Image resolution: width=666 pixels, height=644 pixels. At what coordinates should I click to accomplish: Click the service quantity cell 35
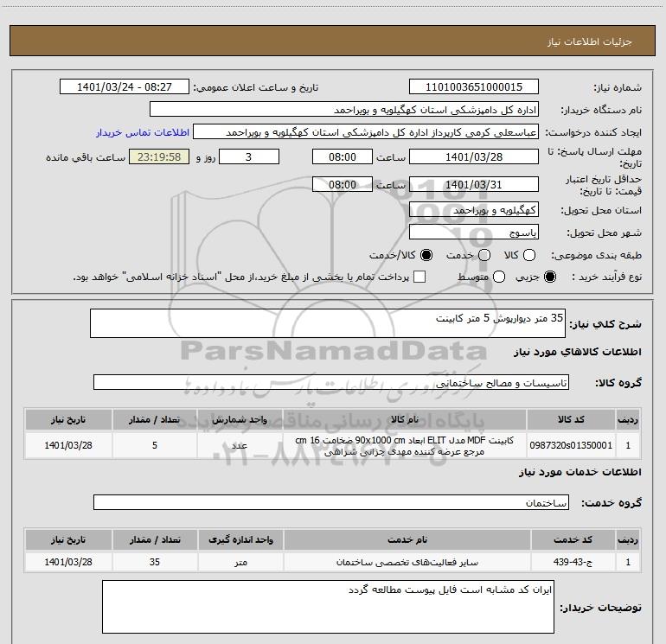pyautogui.click(x=155, y=562)
